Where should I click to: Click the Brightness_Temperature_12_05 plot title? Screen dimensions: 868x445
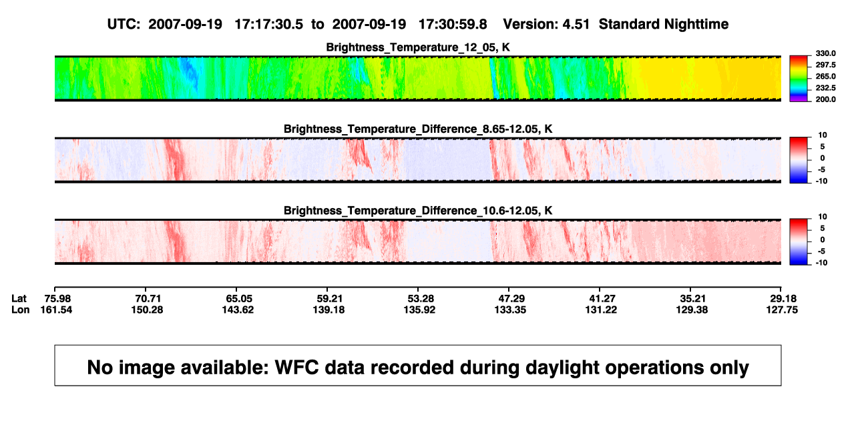point(418,47)
